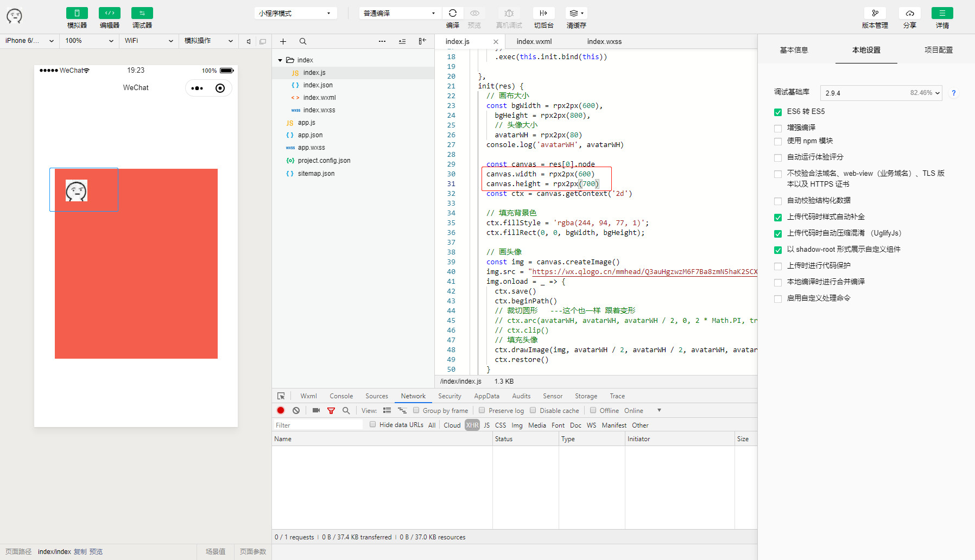Toggle the editor panel button

tap(109, 13)
